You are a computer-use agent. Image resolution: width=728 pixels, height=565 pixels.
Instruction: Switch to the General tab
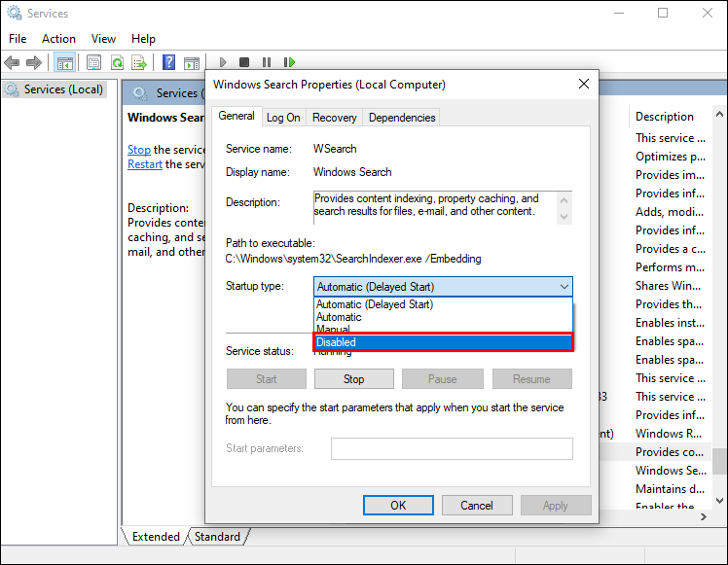(x=237, y=116)
